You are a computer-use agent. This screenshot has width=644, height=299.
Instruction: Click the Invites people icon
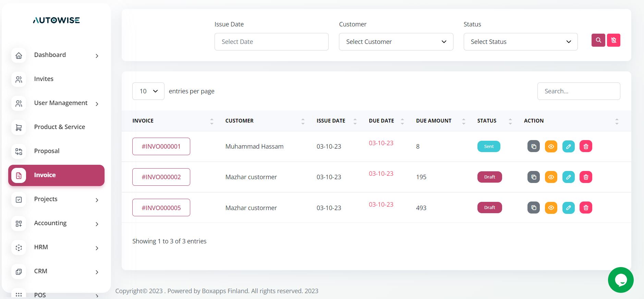tap(19, 79)
